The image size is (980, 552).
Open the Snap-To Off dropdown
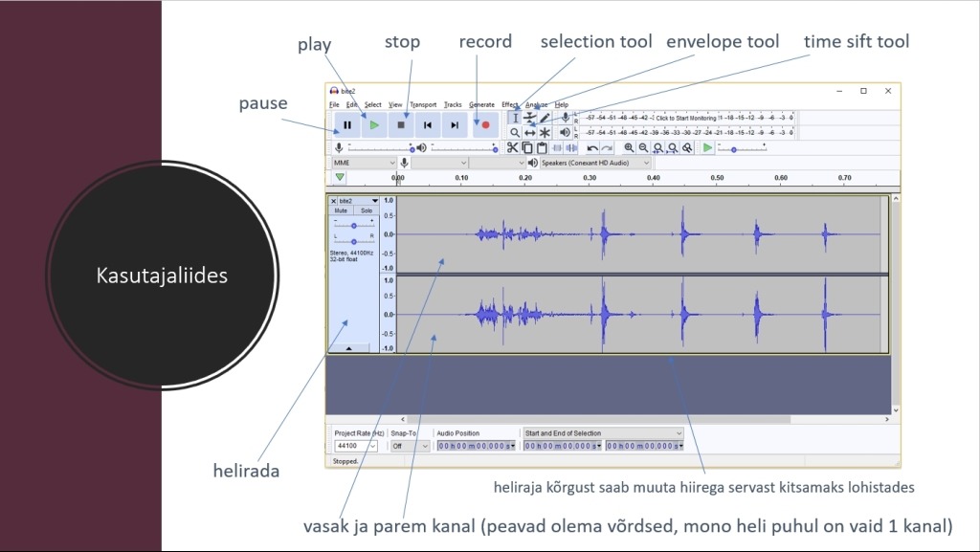pos(411,446)
